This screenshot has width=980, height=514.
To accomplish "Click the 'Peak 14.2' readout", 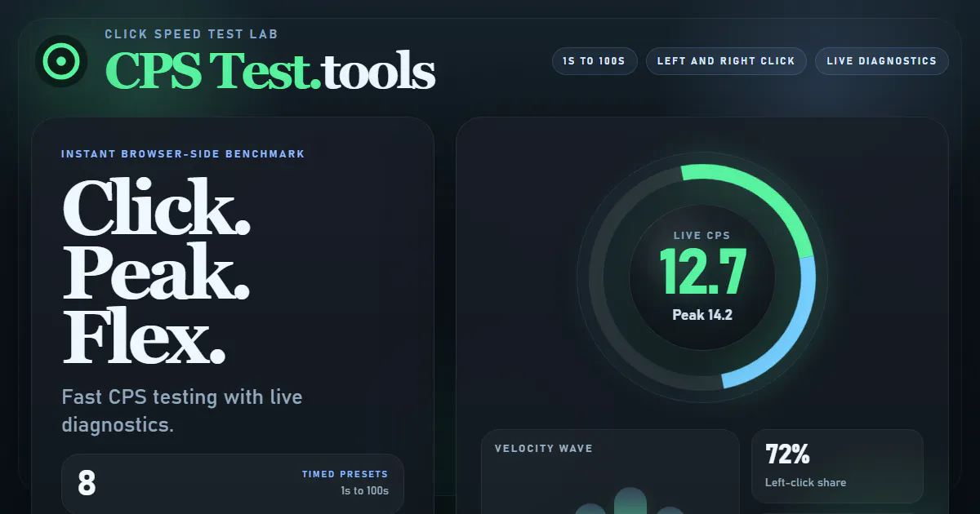I will point(702,315).
